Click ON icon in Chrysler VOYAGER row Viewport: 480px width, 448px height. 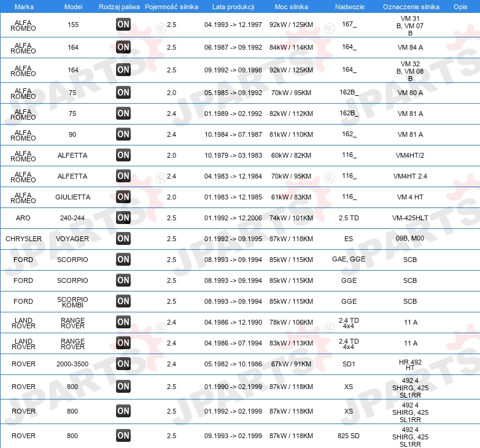[123, 238]
